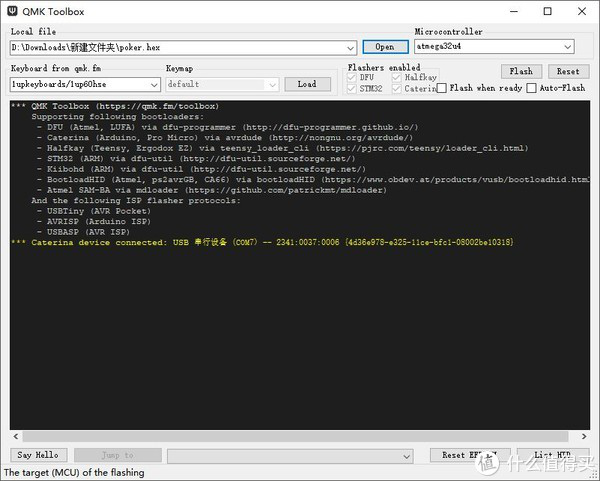Close the QMK Toolbox window
The height and width of the screenshot is (481, 600).
pos(582,11)
